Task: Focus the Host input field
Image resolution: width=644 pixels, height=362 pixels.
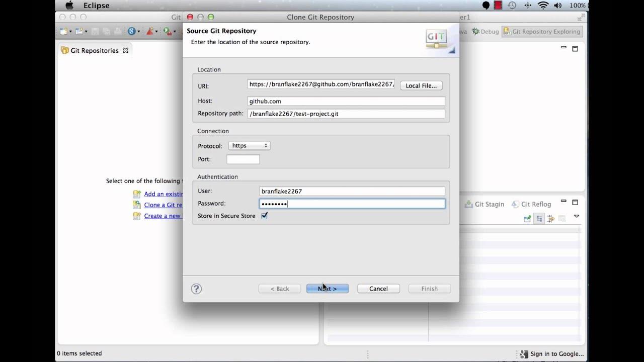Action: 346,101
